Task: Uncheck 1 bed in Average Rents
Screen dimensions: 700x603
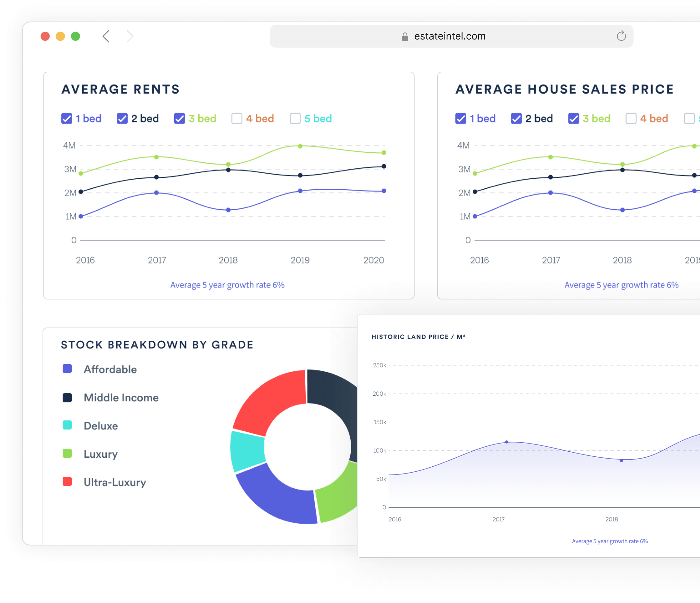Action: [x=67, y=119]
